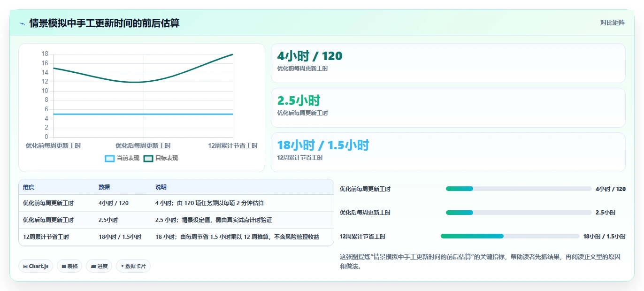
Task: Click the 维度 table column header
Action: pos(29,187)
